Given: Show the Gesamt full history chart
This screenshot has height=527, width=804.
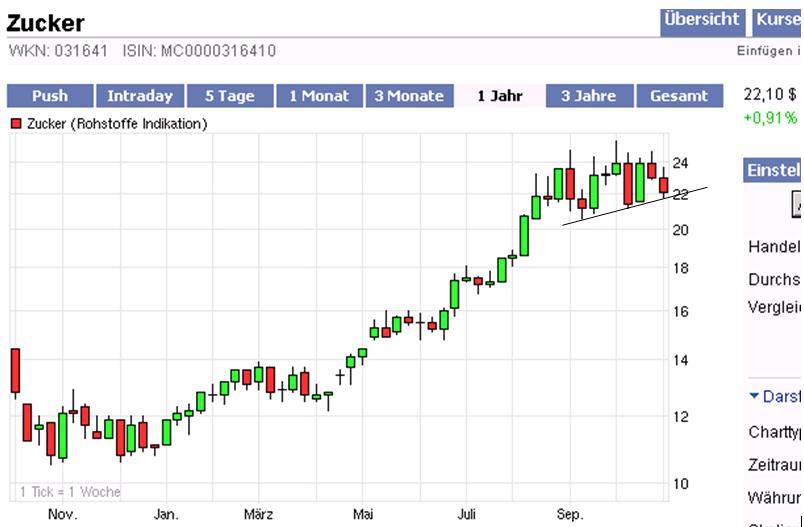Looking at the screenshot, I should [679, 96].
